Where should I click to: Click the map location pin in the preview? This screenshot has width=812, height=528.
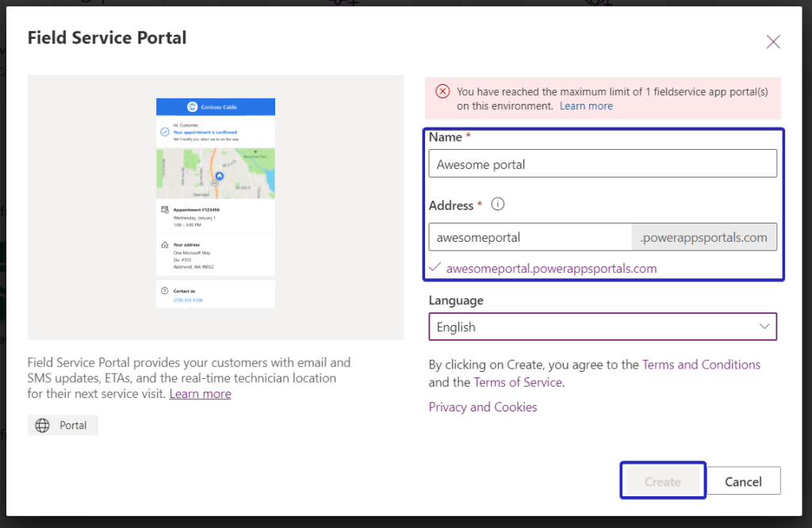(x=220, y=175)
